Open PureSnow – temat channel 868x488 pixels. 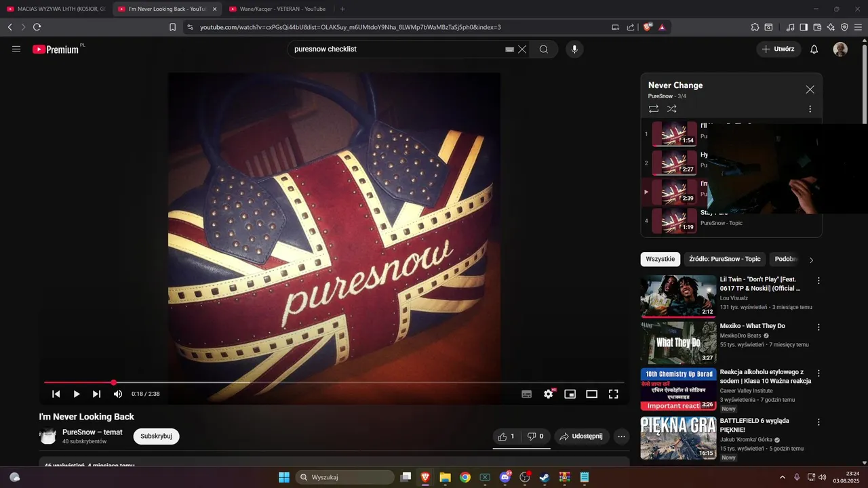[92, 432]
